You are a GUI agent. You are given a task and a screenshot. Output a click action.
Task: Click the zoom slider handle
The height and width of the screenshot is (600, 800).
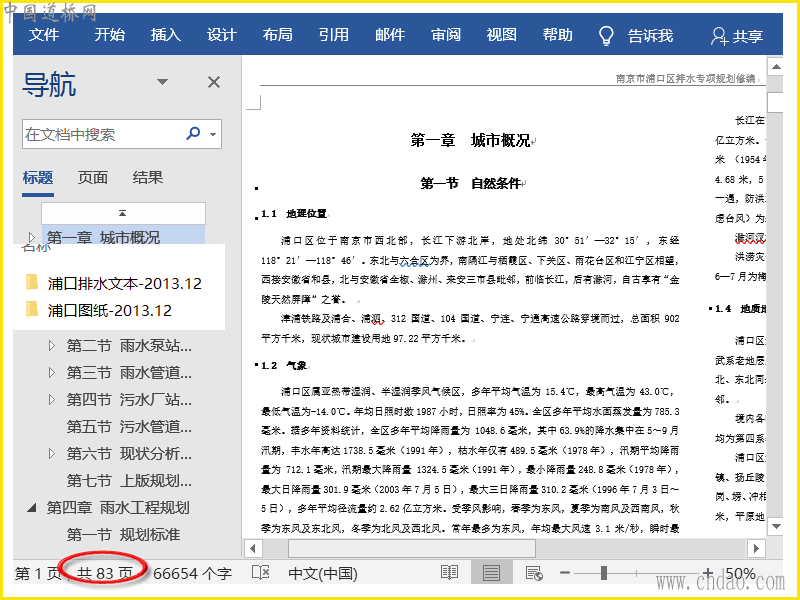tap(604, 573)
